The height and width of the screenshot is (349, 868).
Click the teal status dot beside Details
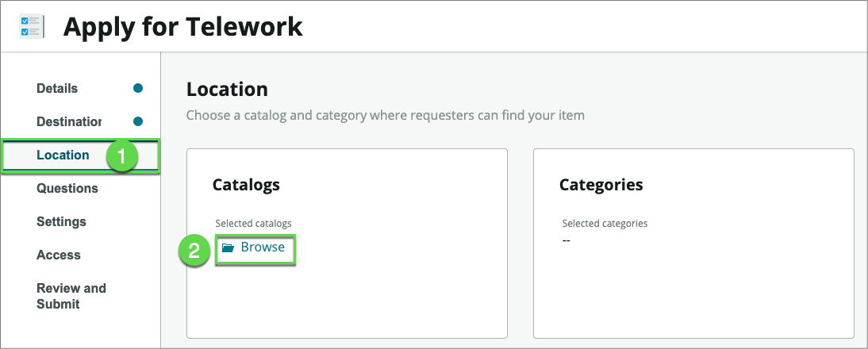pyautogui.click(x=138, y=88)
